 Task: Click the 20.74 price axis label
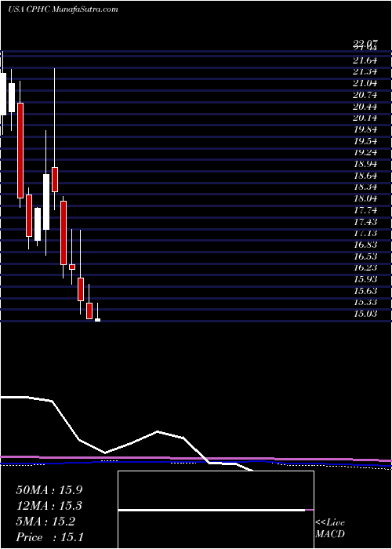click(365, 95)
